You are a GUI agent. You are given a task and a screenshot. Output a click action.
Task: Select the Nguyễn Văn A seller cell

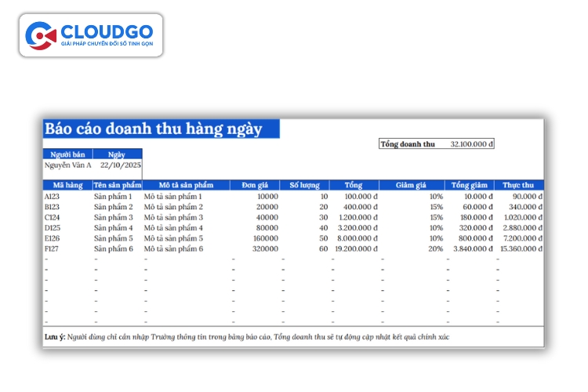67,165
